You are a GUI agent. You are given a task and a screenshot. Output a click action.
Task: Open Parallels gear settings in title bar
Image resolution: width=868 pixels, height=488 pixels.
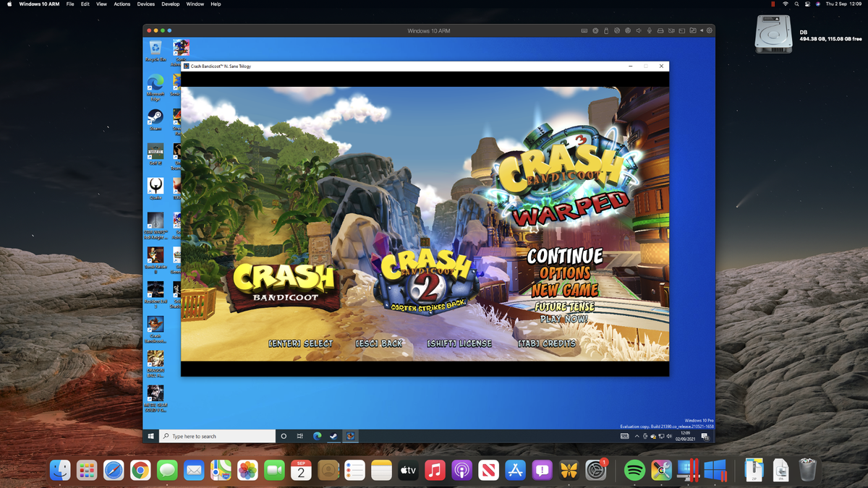[710, 30]
